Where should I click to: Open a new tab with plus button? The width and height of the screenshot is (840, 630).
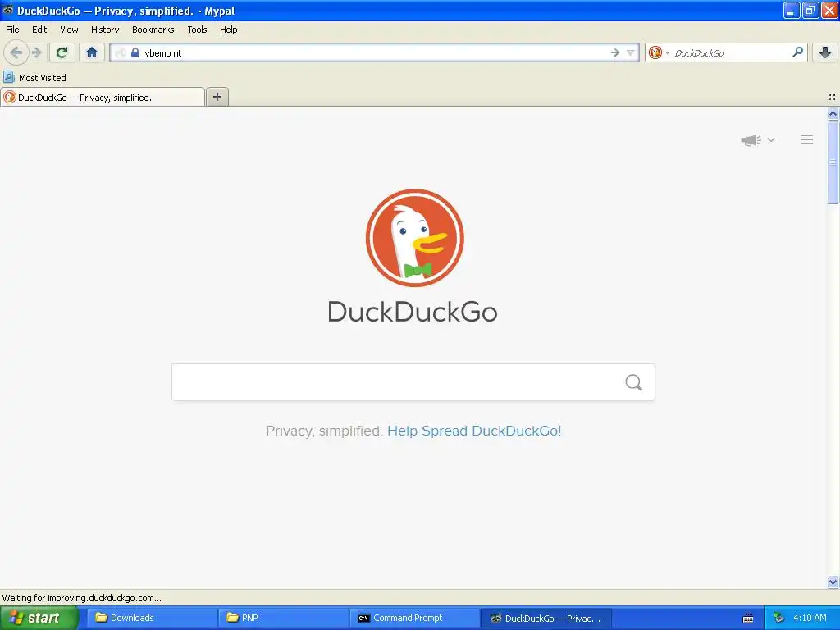click(217, 97)
